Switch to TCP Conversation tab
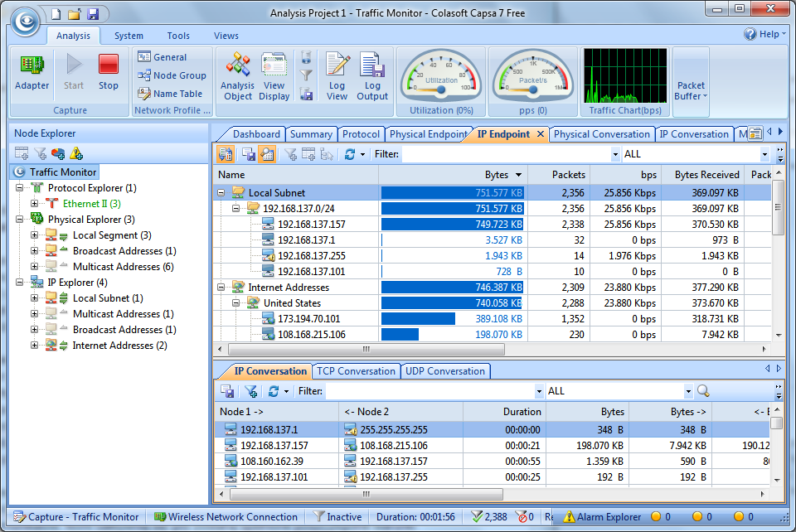 pos(356,371)
